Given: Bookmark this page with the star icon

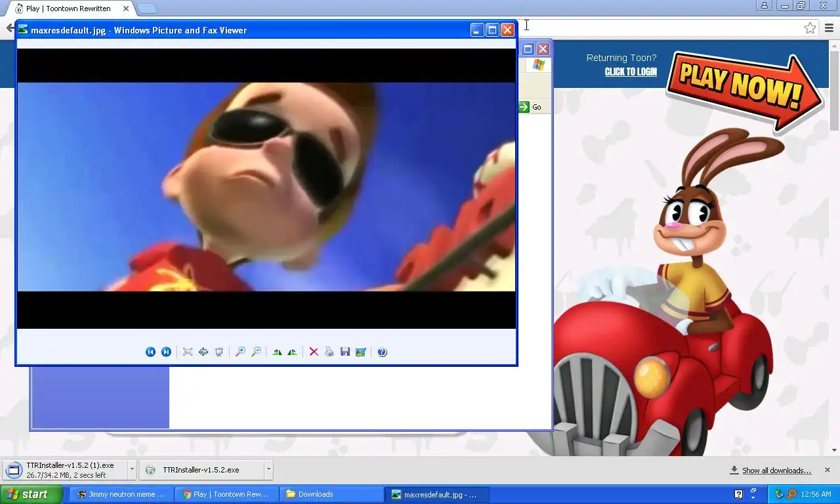Looking at the screenshot, I should point(810,28).
